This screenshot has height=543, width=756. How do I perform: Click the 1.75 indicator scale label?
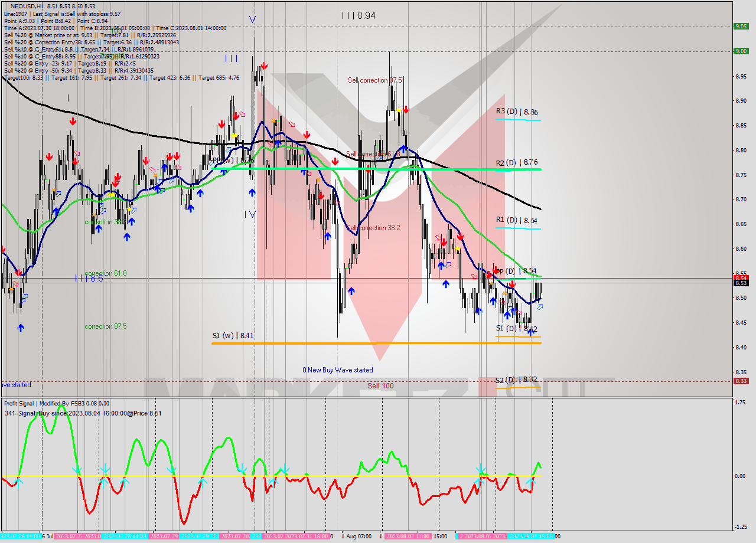(x=740, y=403)
